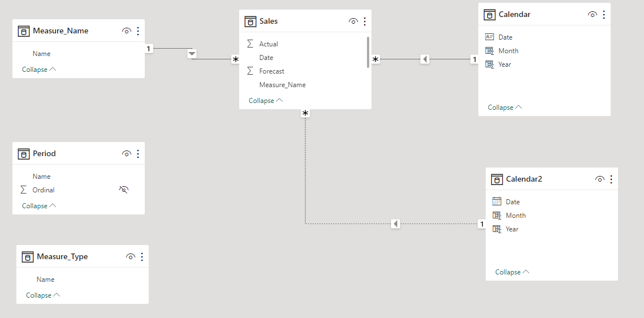Click sigma icon next to Ordinal field
The width and height of the screenshot is (644, 318).
coord(23,190)
